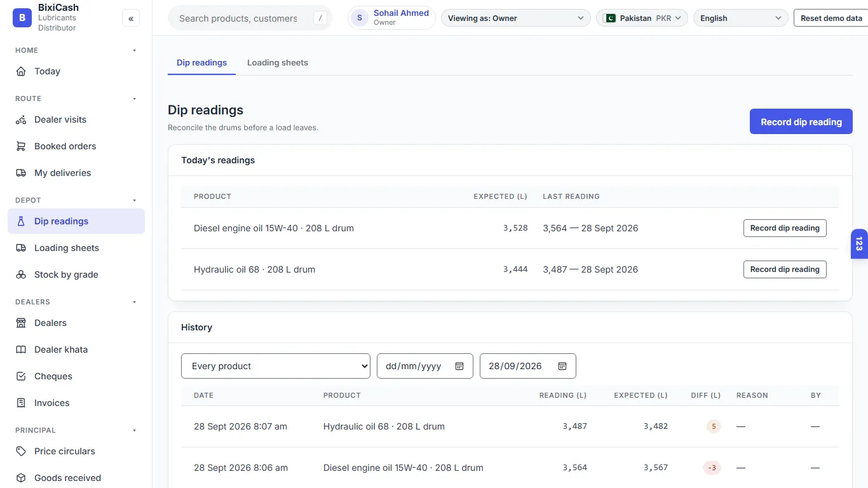Open the calendar picker on the empty start date field
The width and height of the screenshot is (868, 488).
tap(459, 366)
